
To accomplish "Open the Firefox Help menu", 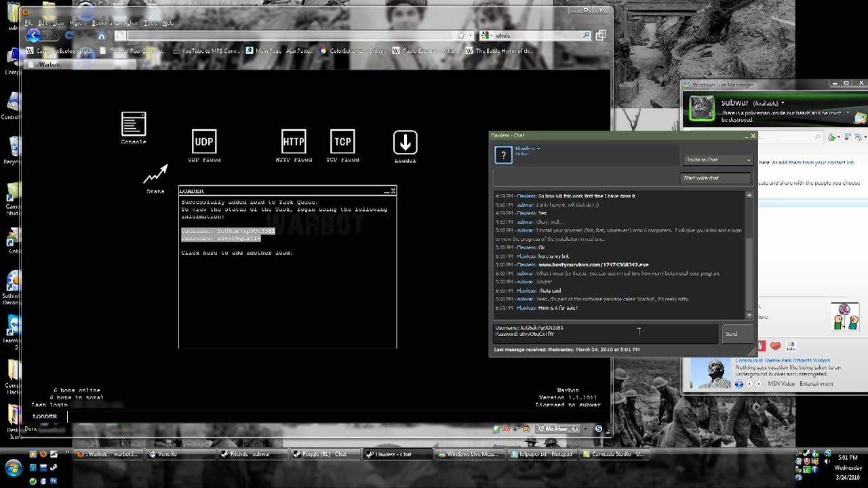I will click(x=168, y=23).
